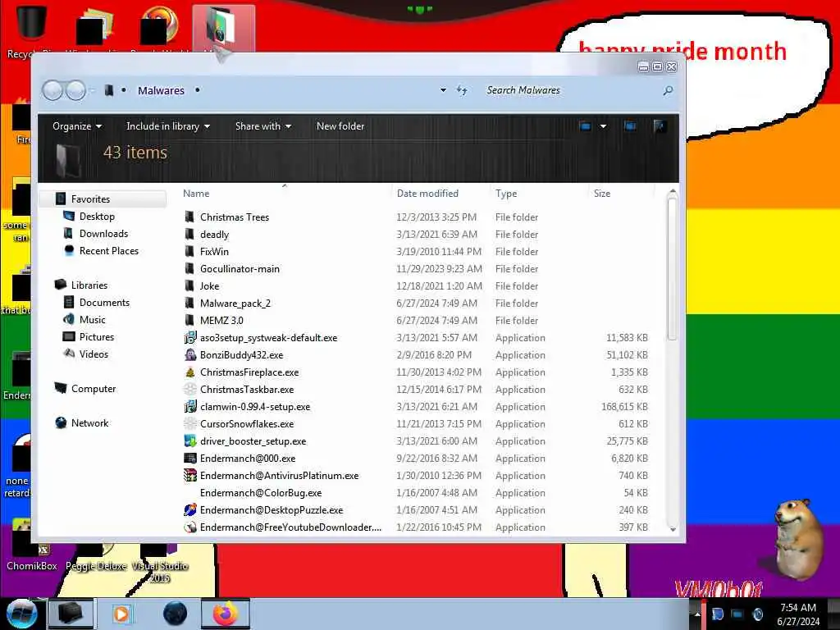Image resolution: width=840 pixels, height=630 pixels.
Task: Select the CursorSnowflakes.exe icon
Action: coord(189,424)
